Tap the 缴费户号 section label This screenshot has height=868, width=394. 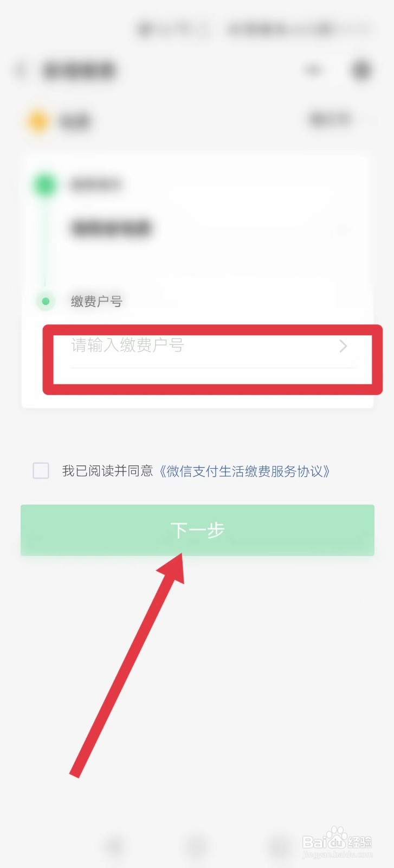point(96,301)
